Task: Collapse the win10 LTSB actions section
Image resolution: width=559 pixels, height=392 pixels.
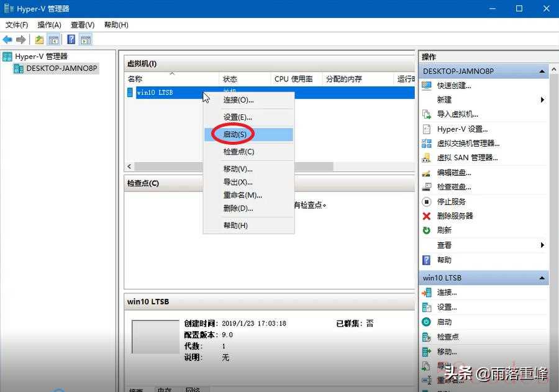Action: [542, 278]
